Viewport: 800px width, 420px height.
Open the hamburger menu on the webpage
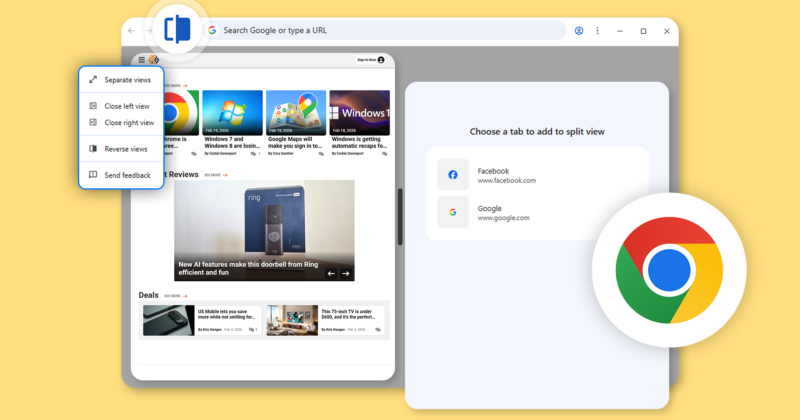tap(141, 60)
